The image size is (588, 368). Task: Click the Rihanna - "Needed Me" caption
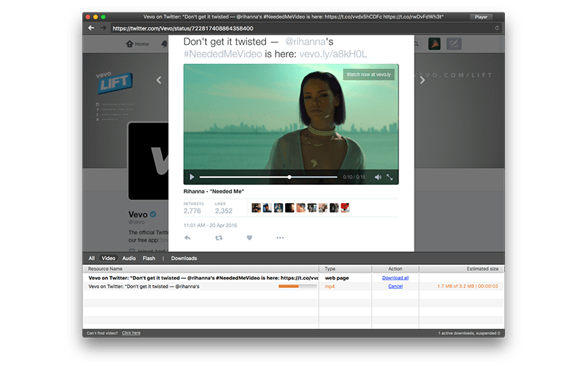click(214, 191)
